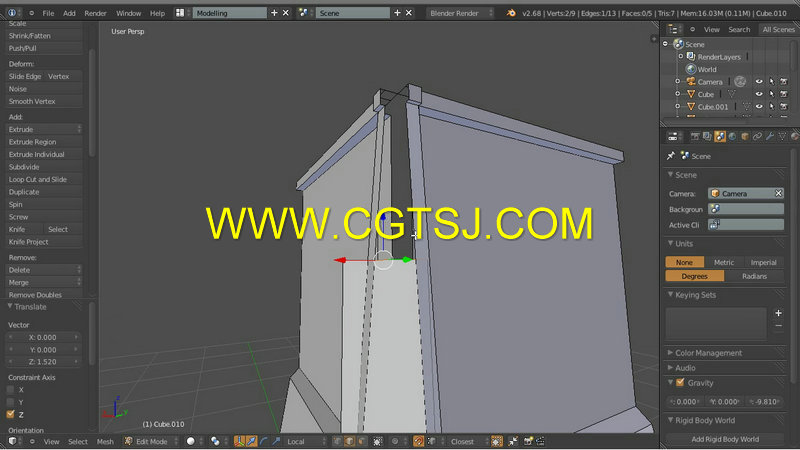Open the File menu

pyautogui.click(x=48, y=13)
